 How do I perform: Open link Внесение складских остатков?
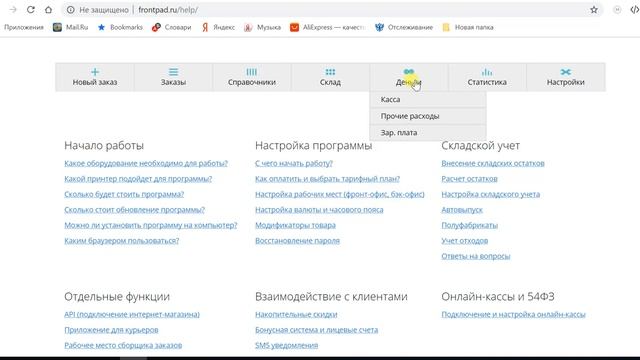[x=493, y=163]
